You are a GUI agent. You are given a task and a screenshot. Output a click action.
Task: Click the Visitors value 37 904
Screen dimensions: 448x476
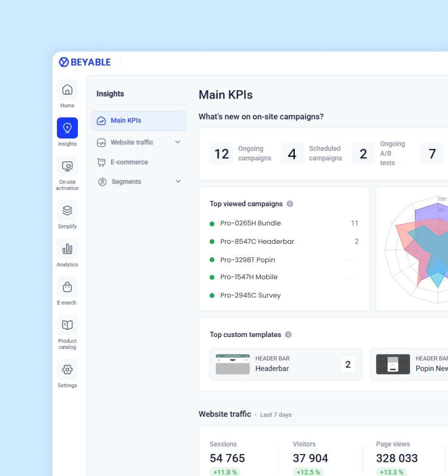click(310, 458)
